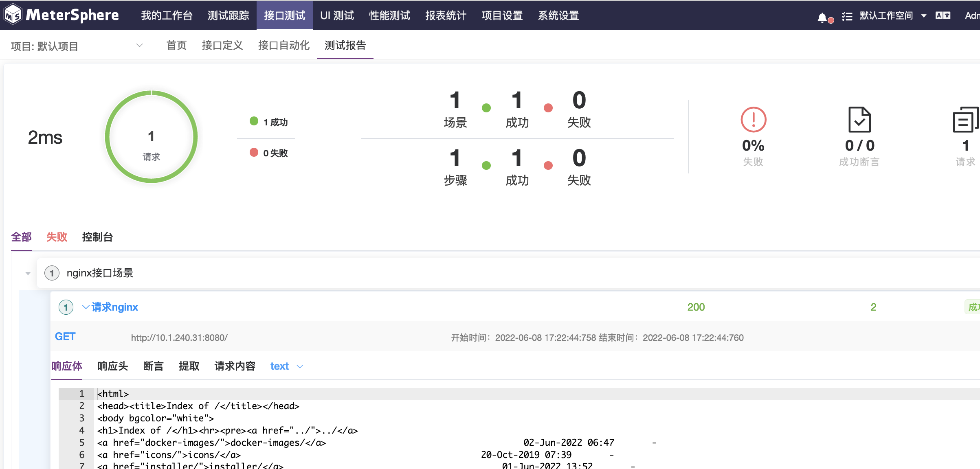
Task: Open the notification bell icon
Action: [823, 16]
